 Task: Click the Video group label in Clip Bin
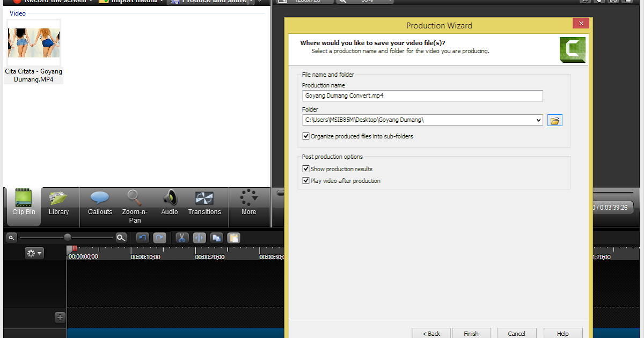(x=18, y=13)
